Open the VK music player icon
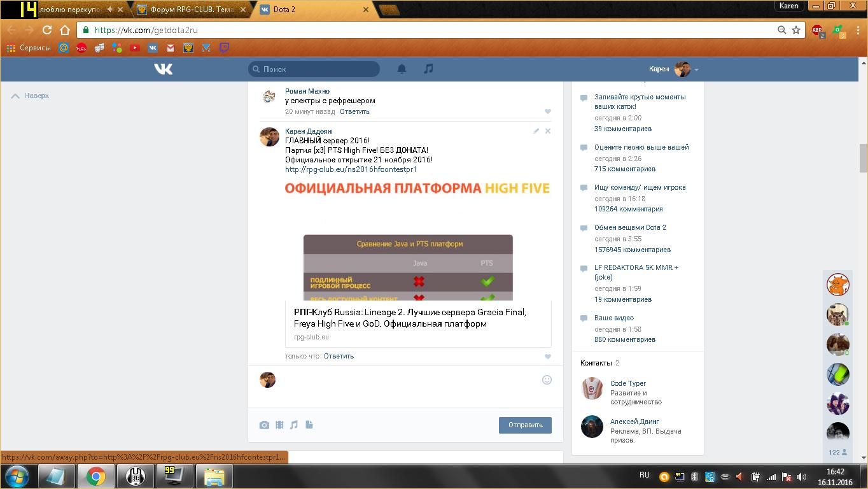This screenshot has height=489, width=868. (428, 69)
